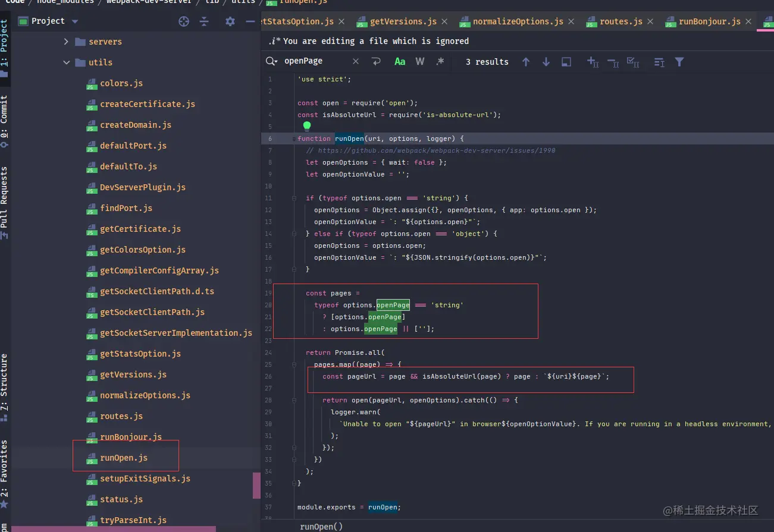774x532 pixels.
Task: Click the new line search icon
Action: pyautogui.click(x=376, y=61)
